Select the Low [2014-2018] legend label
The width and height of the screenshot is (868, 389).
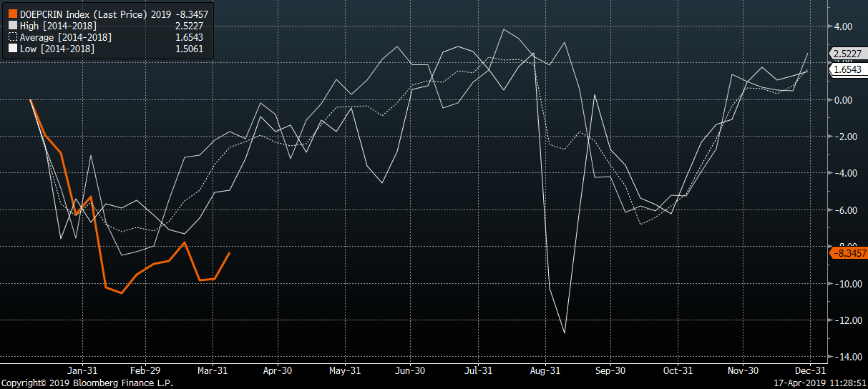[57, 48]
